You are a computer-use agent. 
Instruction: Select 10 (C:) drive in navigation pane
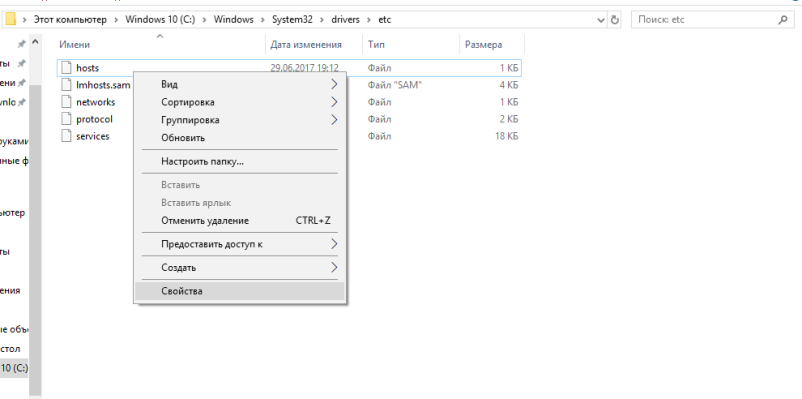click(x=14, y=368)
